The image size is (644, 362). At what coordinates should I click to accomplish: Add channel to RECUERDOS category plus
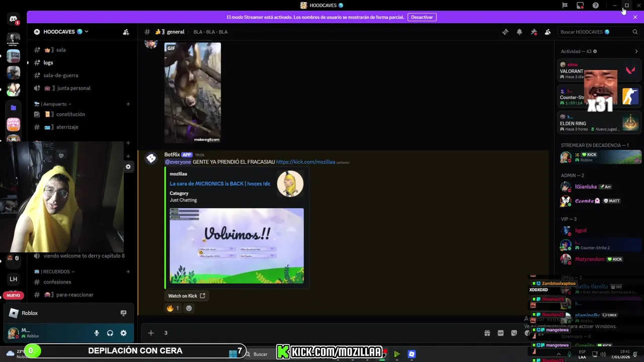coord(128,271)
